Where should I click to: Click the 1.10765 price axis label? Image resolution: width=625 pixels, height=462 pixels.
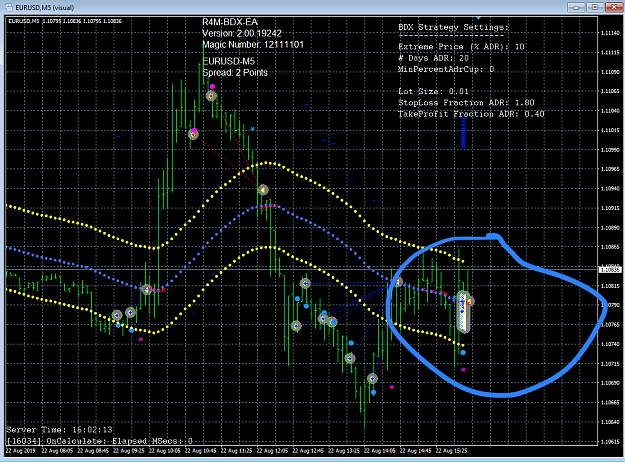(x=610, y=325)
